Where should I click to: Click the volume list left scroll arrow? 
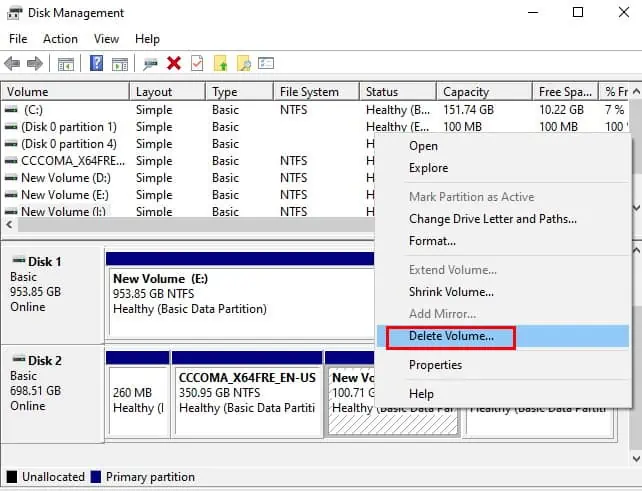pyautogui.click(x=9, y=224)
